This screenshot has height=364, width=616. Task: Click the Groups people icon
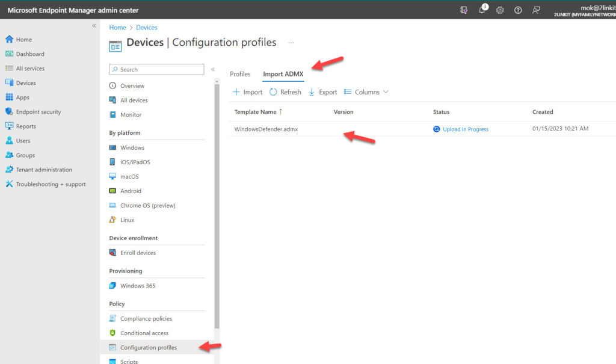pos(9,155)
